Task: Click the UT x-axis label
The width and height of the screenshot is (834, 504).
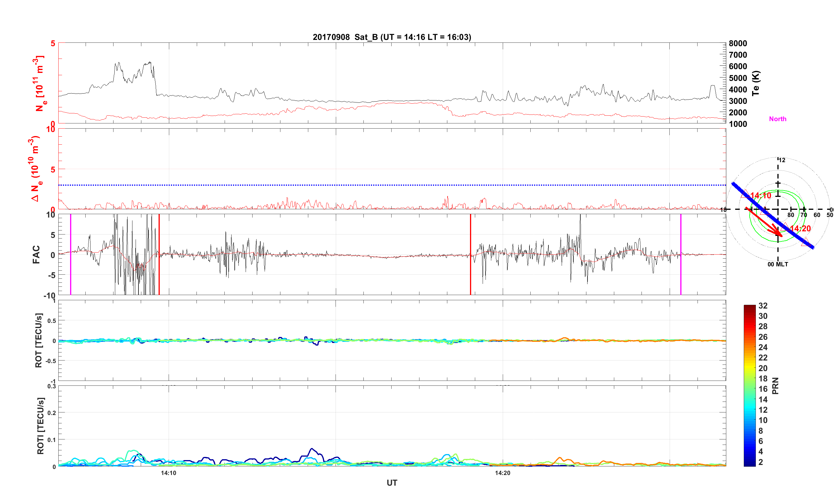Action: tap(392, 483)
